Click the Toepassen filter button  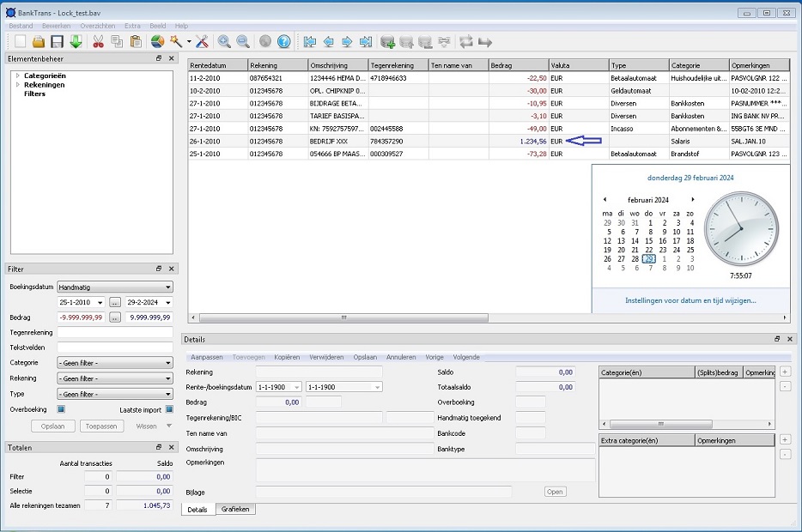101,426
